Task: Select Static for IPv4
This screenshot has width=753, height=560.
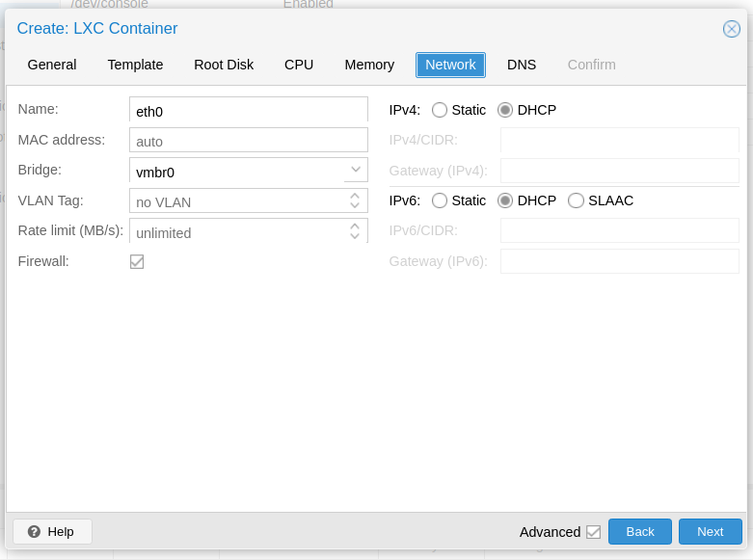Action: click(440, 110)
